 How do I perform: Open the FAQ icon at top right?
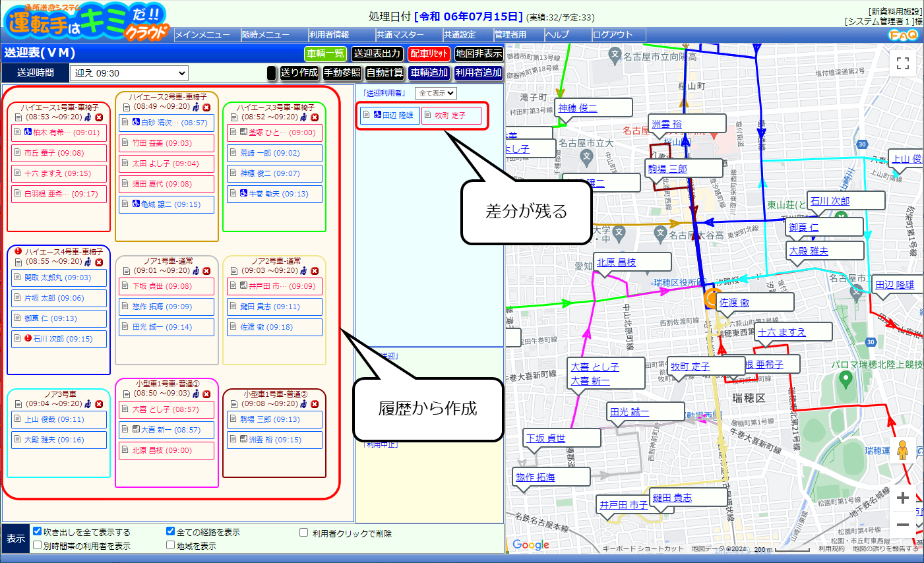pos(903,35)
